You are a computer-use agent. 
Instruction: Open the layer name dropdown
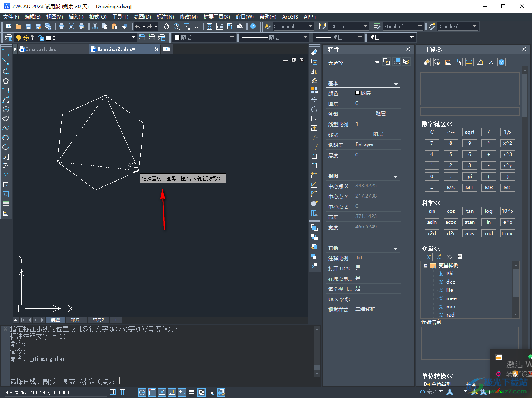(133, 37)
